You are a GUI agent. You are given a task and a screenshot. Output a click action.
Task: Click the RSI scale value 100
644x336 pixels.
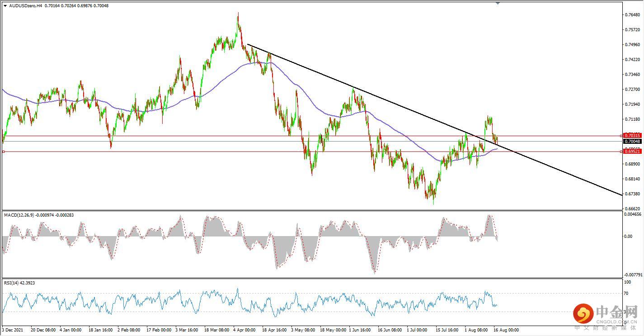click(x=627, y=282)
